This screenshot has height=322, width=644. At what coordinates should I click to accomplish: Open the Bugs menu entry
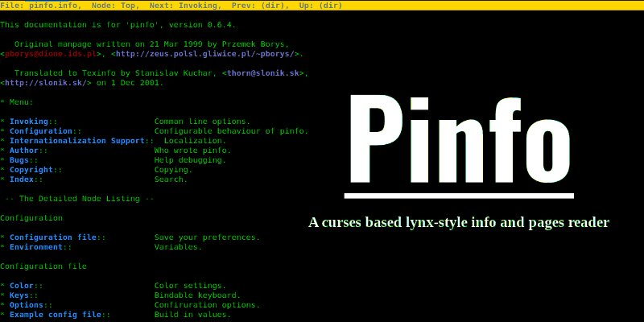(19, 160)
